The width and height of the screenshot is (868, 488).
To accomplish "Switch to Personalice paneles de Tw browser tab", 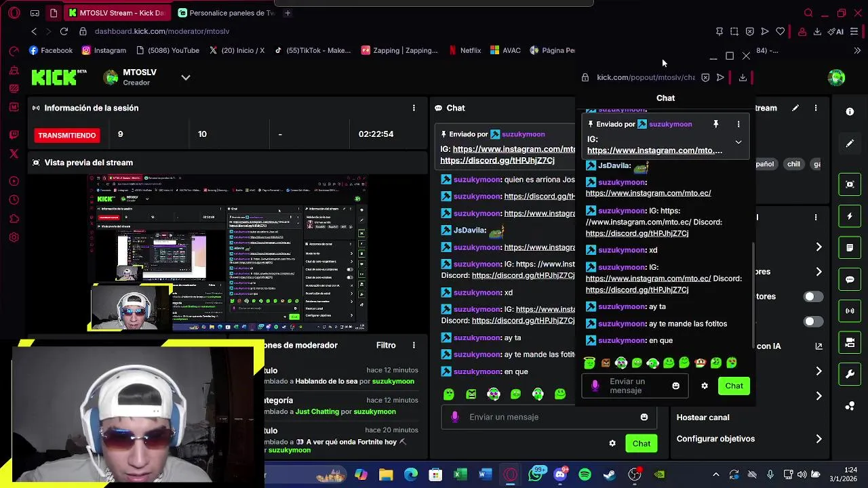I will (225, 13).
